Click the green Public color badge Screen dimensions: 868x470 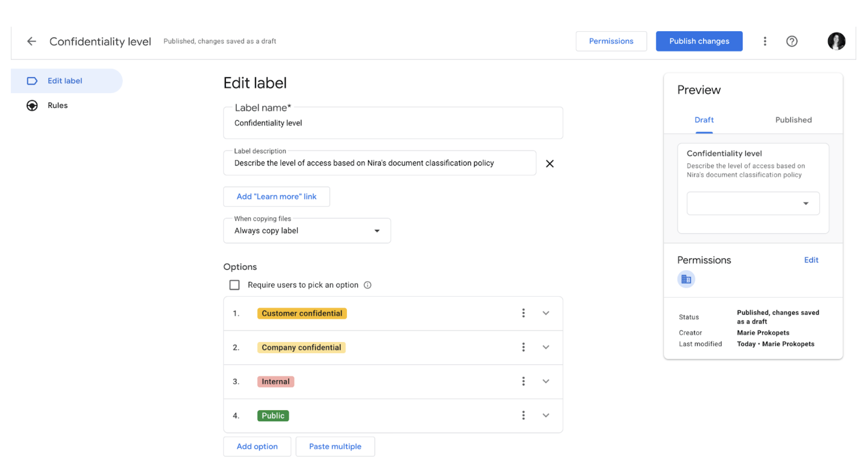273,416
